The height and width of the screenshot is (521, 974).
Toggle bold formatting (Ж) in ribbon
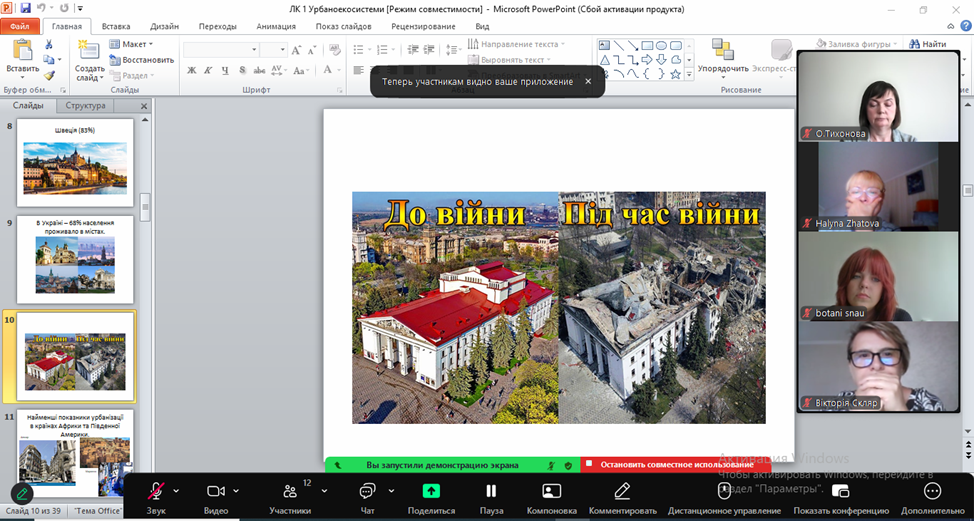[x=192, y=70]
